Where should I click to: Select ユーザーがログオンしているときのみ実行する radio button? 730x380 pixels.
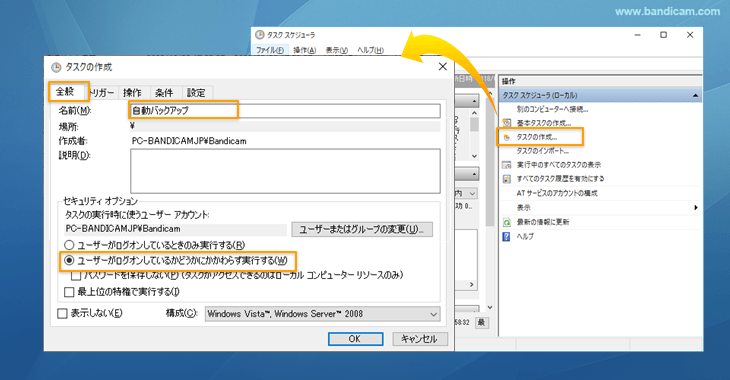69,245
